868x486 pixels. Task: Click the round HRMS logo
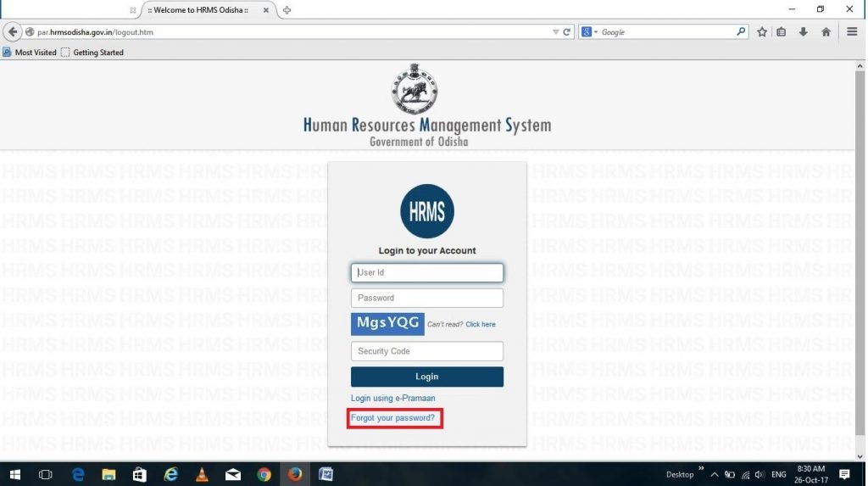coord(427,211)
